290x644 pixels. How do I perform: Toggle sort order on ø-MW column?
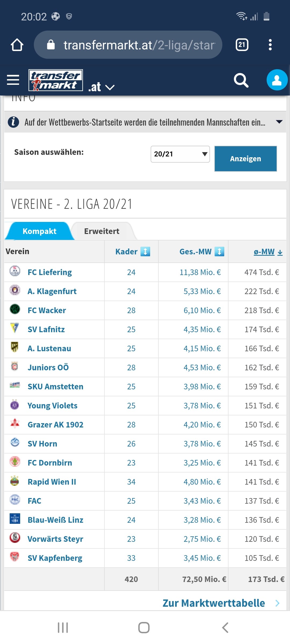pos(268,252)
